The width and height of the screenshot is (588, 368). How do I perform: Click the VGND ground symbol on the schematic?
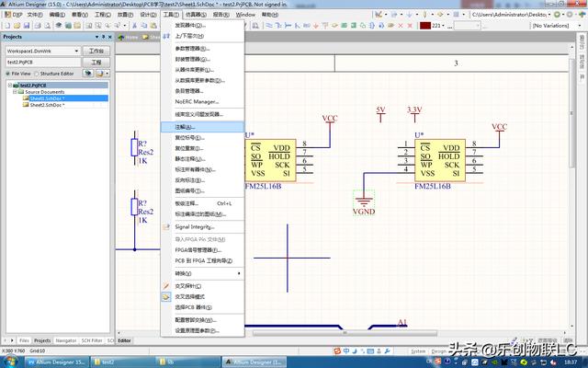coord(364,203)
